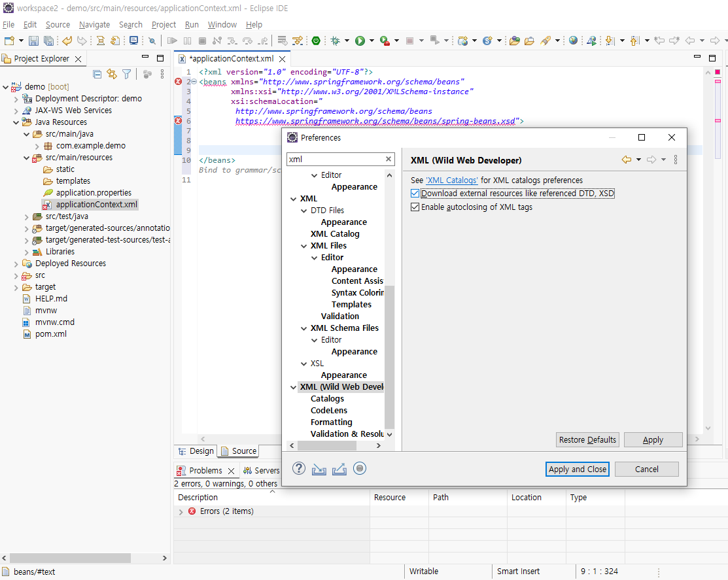Viewport: 728px width, 580px height.
Task: Expand the com.example.demo package
Action: tap(37, 146)
